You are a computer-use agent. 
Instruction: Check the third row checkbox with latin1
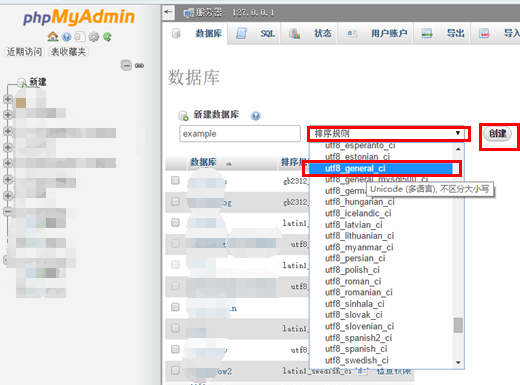tap(175, 222)
